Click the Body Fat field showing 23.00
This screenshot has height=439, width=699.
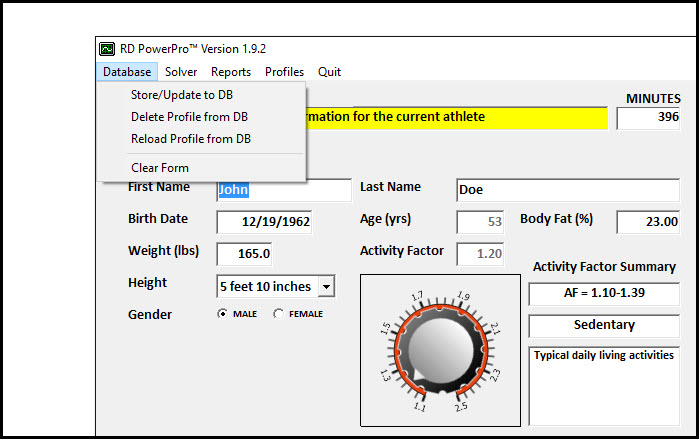coord(648,222)
